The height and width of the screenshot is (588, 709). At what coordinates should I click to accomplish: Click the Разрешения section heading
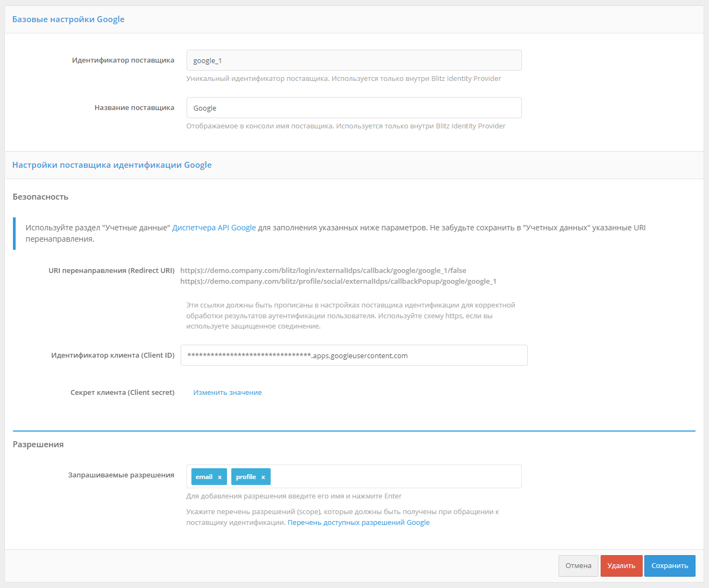tap(38, 445)
